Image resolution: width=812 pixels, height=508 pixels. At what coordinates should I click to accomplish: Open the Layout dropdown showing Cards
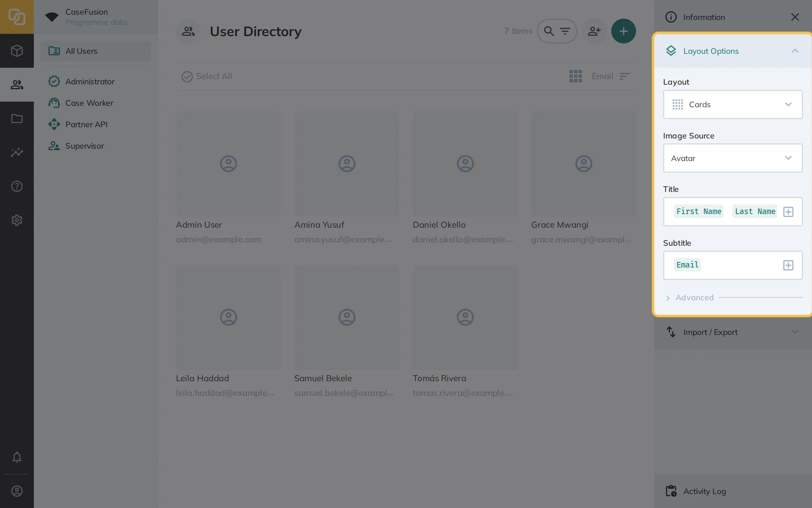coord(733,104)
